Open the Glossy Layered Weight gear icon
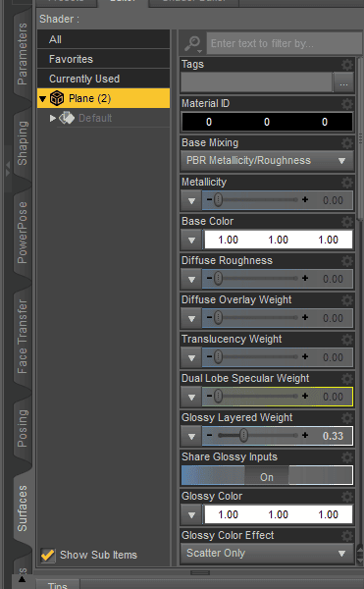 click(x=347, y=418)
